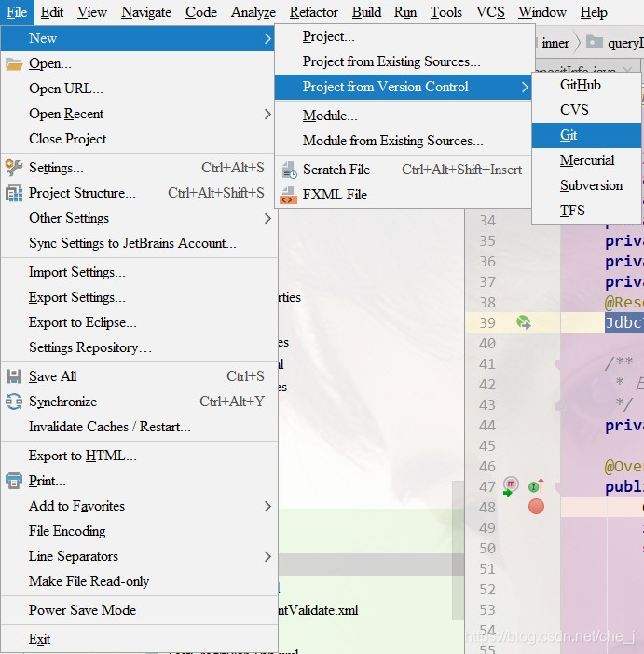Click line number 52 in the gutter
644x654 pixels.
(x=487, y=590)
